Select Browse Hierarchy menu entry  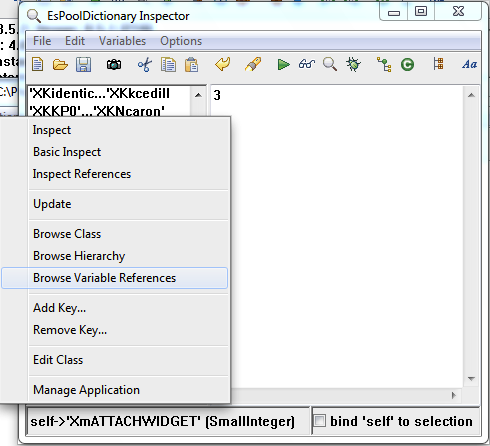(x=115, y=256)
